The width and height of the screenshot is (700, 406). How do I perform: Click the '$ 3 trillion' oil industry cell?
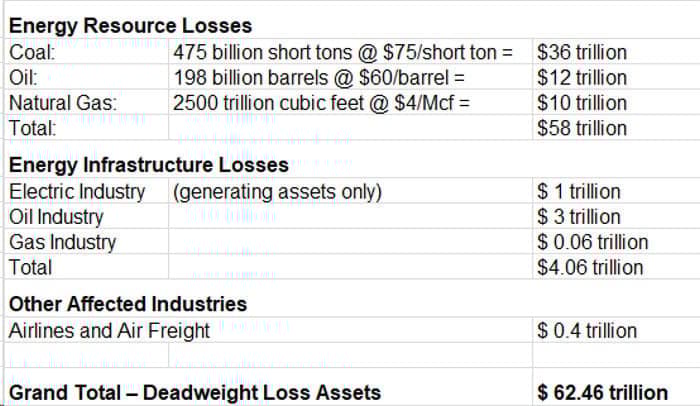coord(579,216)
